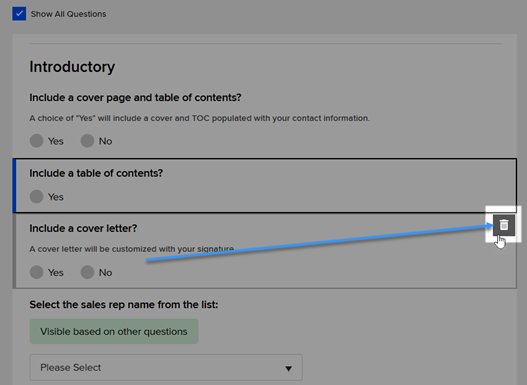The height and width of the screenshot is (385, 527).
Task: Click the dropdown arrow in the Please Select box
Action: [x=288, y=369]
